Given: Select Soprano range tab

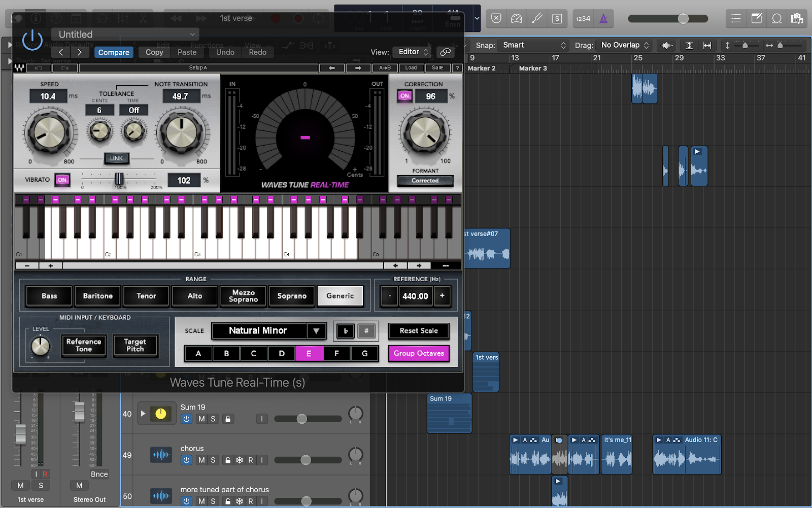Looking at the screenshot, I should point(292,296).
